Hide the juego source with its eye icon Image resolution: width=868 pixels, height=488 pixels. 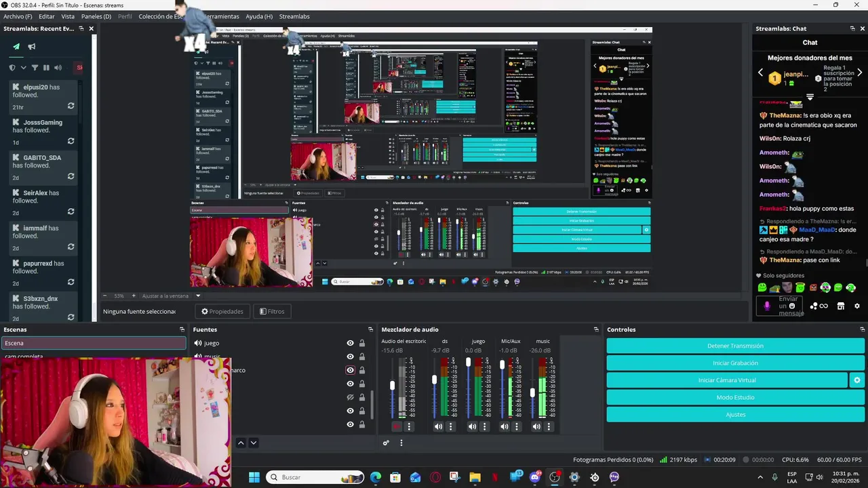(x=351, y=343)
